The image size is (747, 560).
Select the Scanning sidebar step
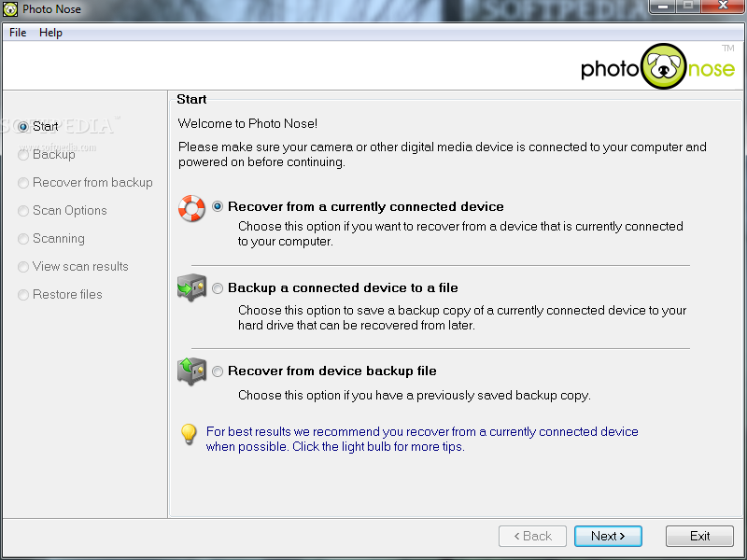51,239
